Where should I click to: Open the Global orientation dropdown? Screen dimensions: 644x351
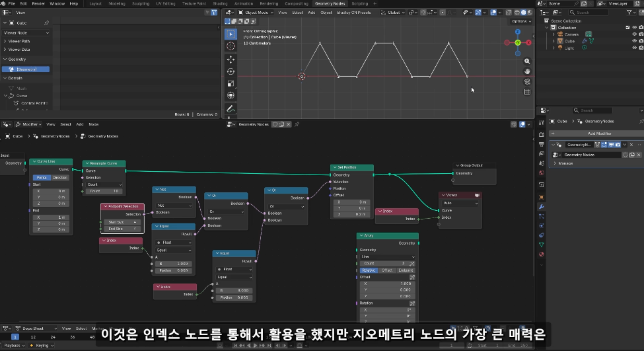point(392,13)
